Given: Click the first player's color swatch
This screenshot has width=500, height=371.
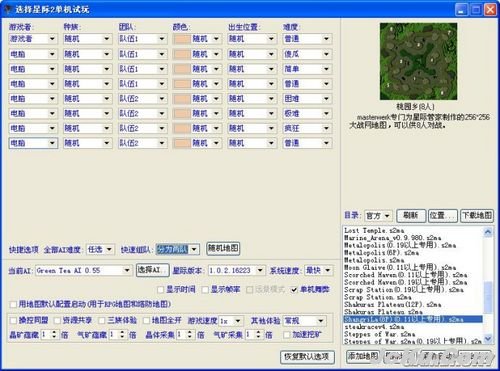Looking at the screenshot, I should (182, 39).
